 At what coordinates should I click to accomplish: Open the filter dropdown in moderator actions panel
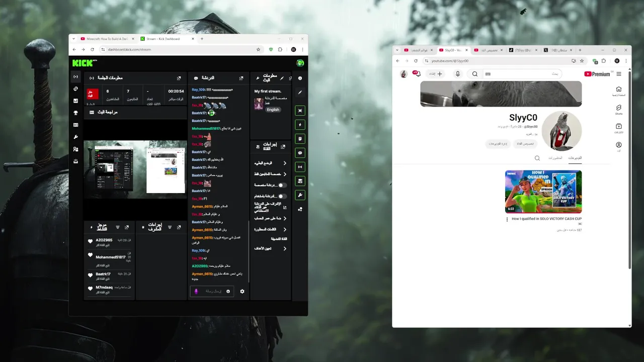(170, 227)
